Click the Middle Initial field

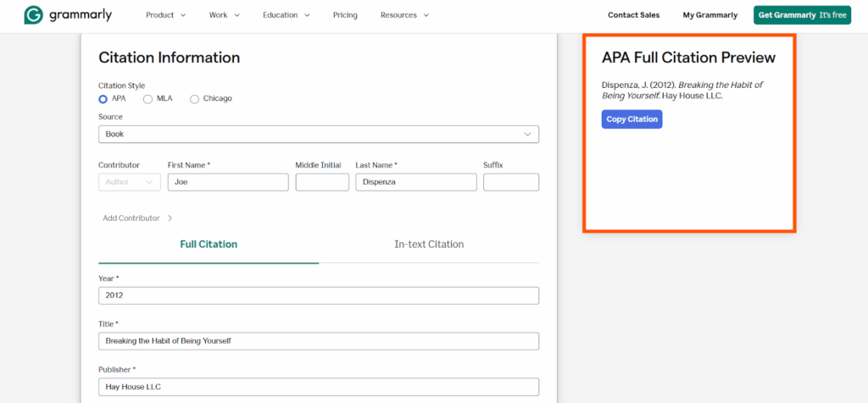pyautogui.click(x=322, y=182)
